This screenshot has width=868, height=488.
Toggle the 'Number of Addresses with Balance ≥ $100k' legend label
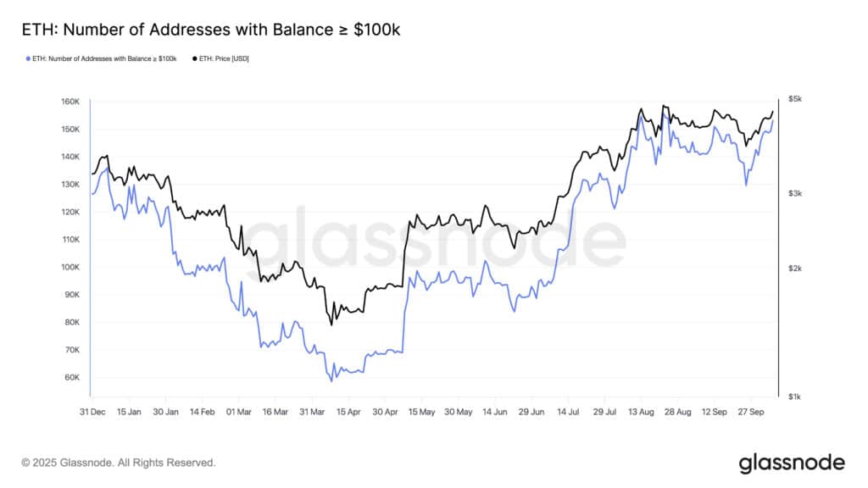point(103,58)
